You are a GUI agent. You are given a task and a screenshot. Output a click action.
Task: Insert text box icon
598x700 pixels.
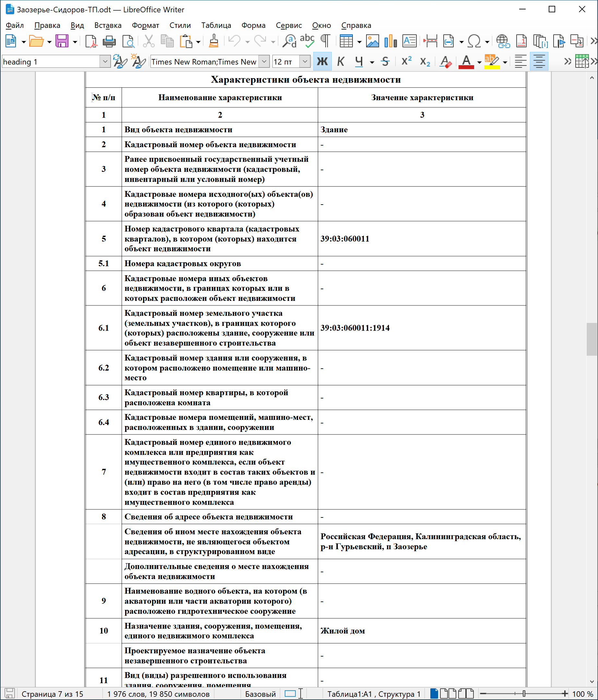coord(410,41)
